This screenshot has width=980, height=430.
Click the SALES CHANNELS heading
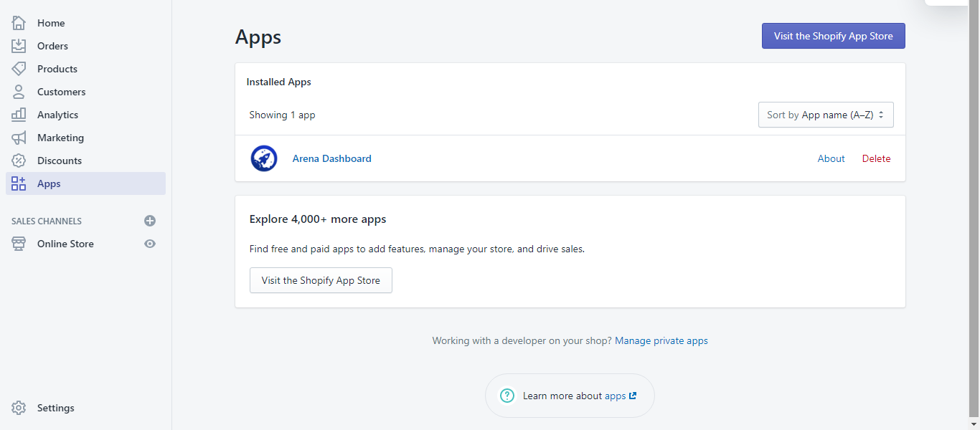[x=47, y=221]
